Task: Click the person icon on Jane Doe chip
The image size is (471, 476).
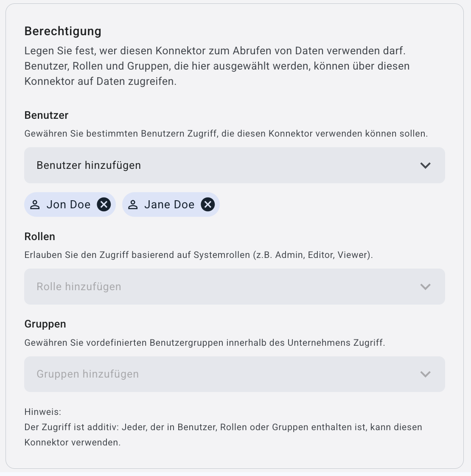Action: pyautogui.click(x=133, y=205)
